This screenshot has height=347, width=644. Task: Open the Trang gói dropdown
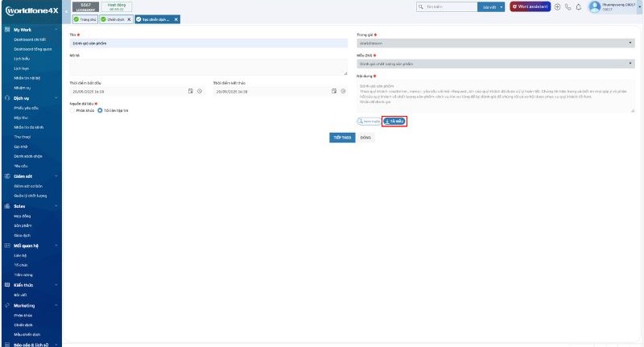tap(495, 43)
